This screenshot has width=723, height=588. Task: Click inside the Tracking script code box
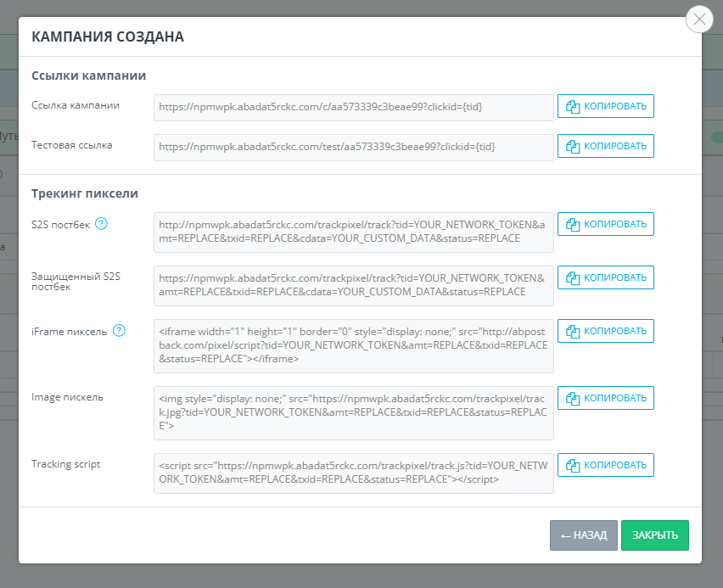(353, 473)
